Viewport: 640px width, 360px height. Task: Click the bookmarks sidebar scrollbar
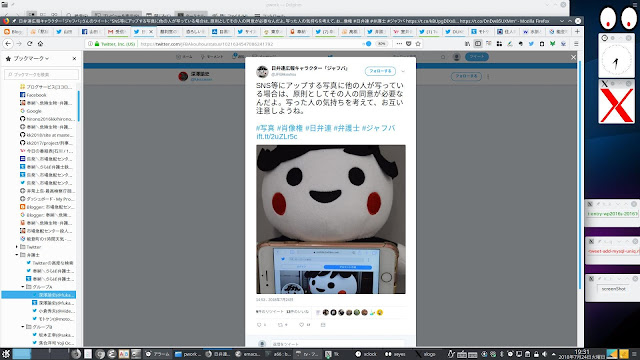click(78, 106)
